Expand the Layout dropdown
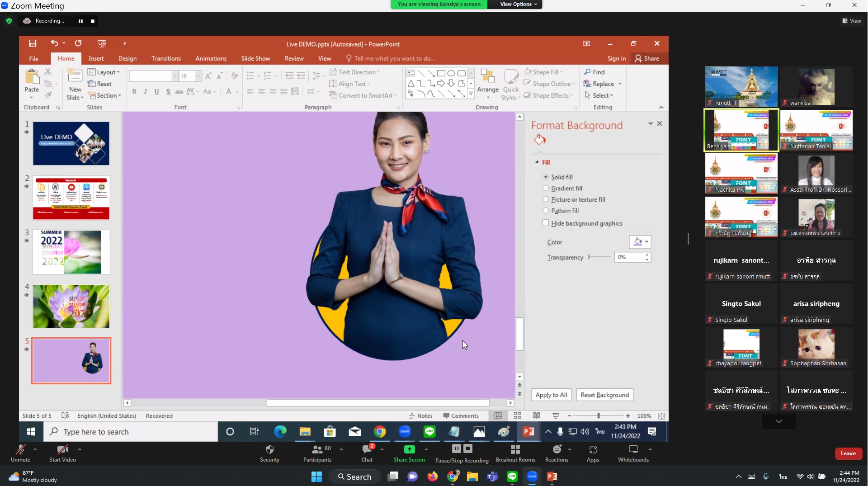Screen dimensions: 868x486 104,72
